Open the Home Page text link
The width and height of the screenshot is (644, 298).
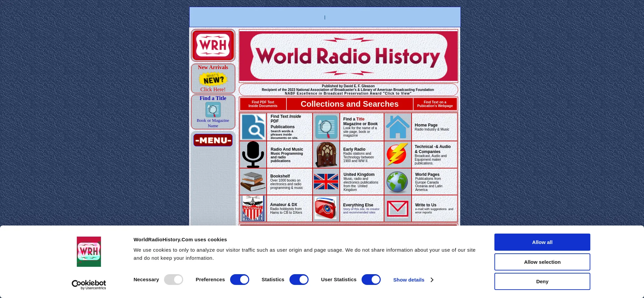coord(426,125)
